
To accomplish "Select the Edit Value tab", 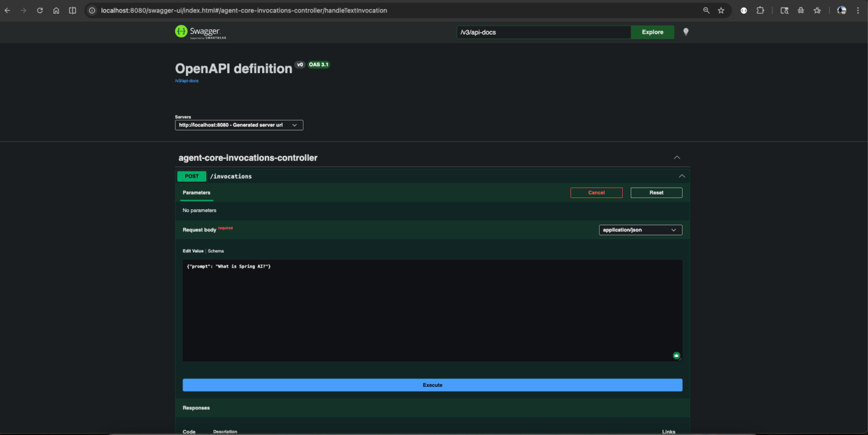I will coord(193,251).
